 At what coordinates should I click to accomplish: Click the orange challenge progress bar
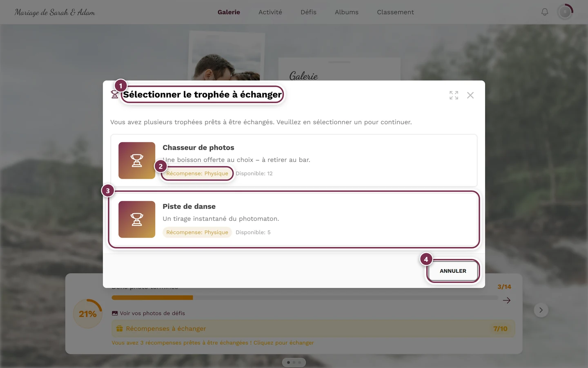point(305,298)
